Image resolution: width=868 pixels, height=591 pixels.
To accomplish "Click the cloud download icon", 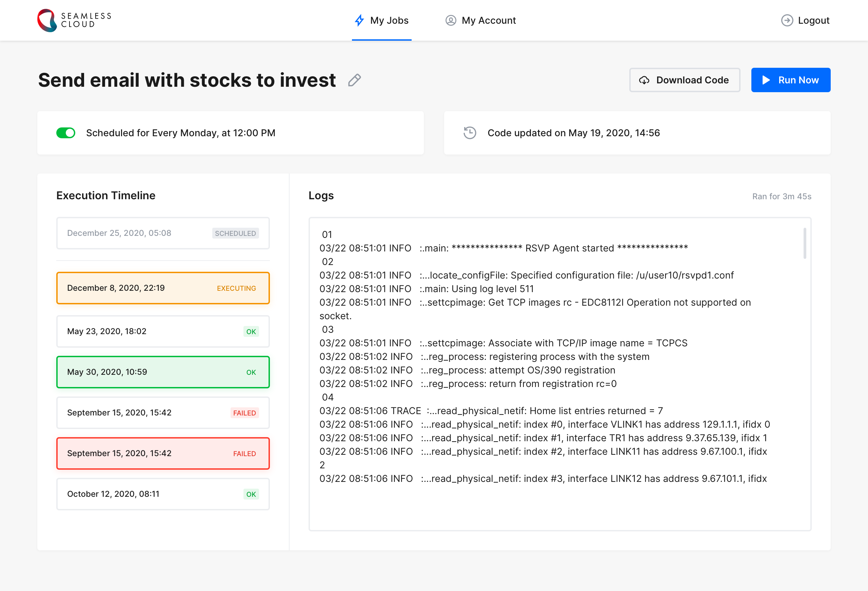I will point(644,80).
